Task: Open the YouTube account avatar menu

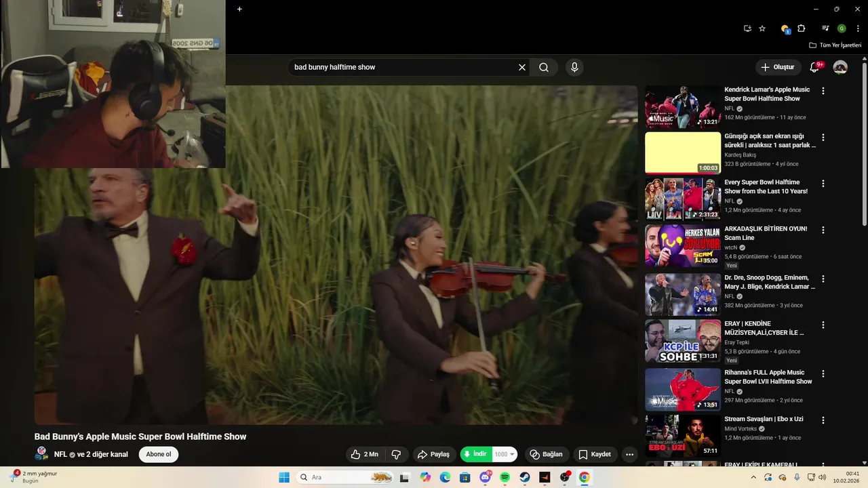Action: [840, 67]
